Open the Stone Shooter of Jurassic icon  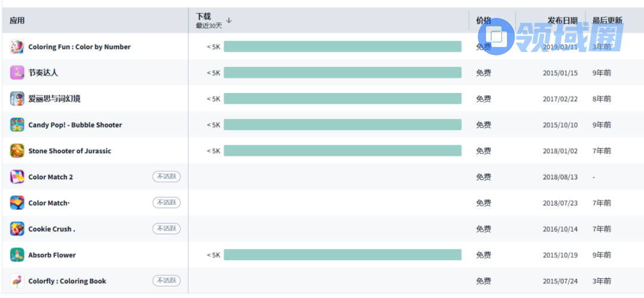pos(17,151)
